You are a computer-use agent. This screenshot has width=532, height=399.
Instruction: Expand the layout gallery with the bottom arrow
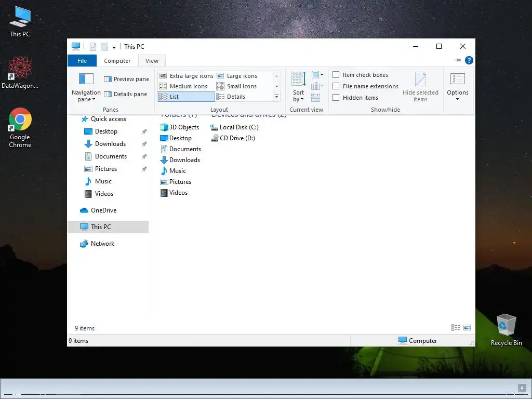pos(276,97)
